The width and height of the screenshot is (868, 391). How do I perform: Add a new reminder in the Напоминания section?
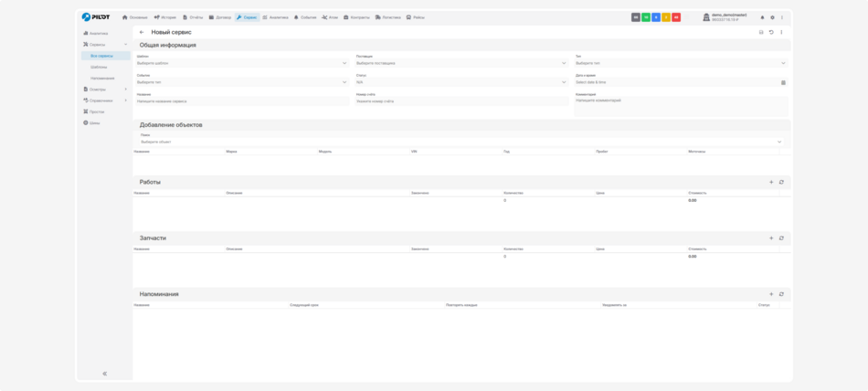(x=771, y=294)
